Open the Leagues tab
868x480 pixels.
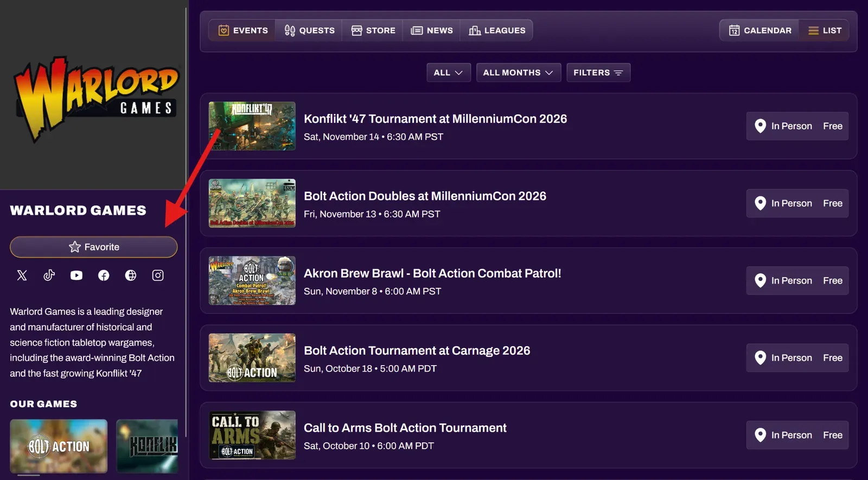click(497, 30)
